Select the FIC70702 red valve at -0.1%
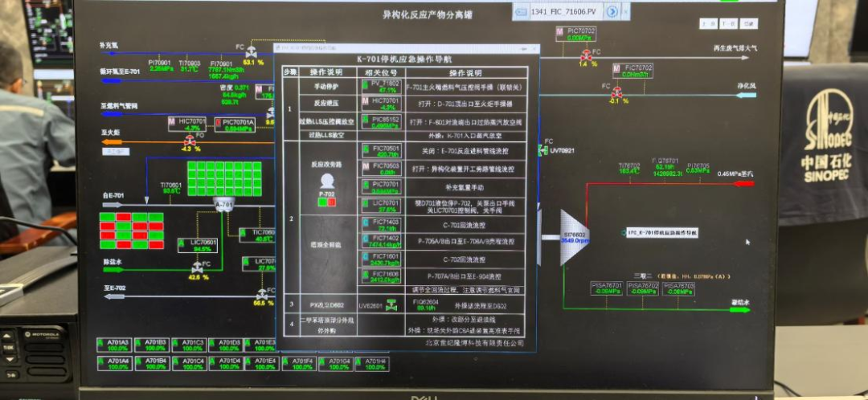 [616, 92]
